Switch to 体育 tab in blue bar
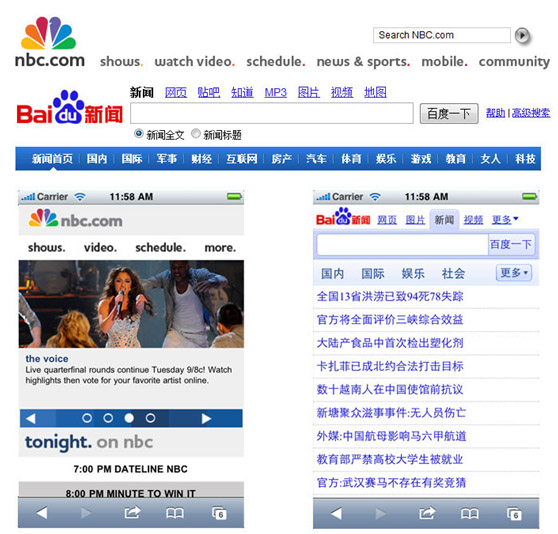The height and width of the screenshot is (534, 558). [351, 159]
